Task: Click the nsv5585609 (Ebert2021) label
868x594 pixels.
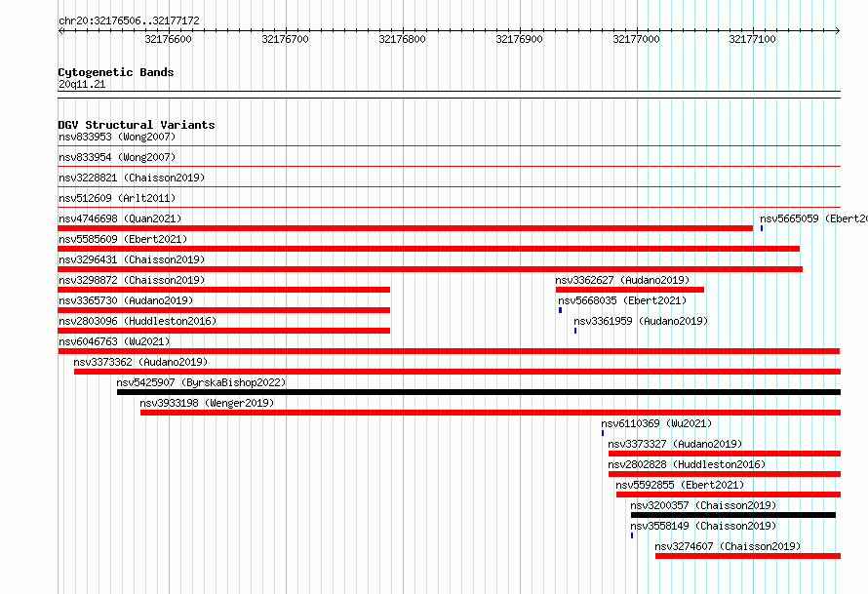Action: [123, 239]
